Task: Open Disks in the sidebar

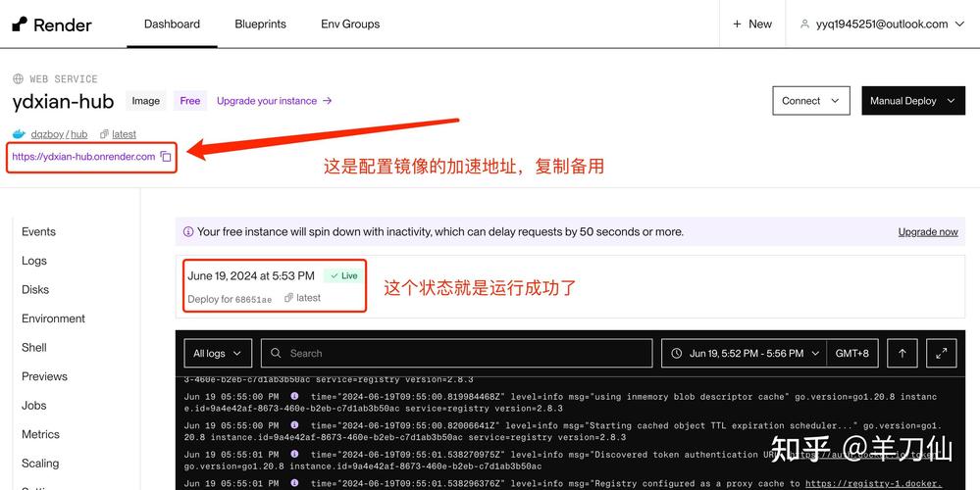Action: 35,290
